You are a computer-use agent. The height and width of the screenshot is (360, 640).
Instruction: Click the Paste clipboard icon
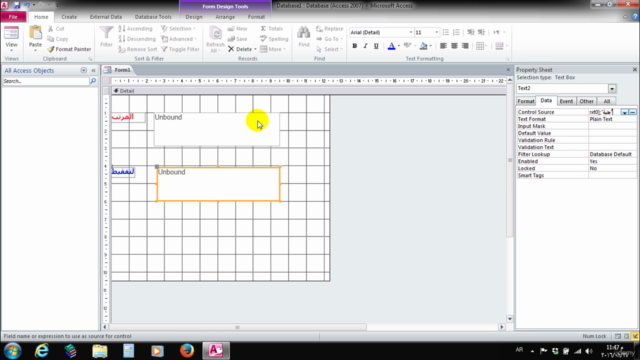pyautogui.click(x=36, y=33)
